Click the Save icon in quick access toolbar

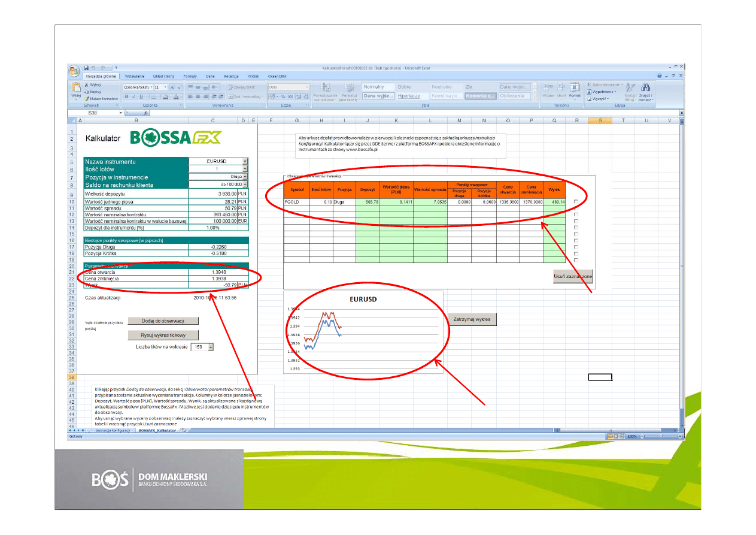(87, 68)
